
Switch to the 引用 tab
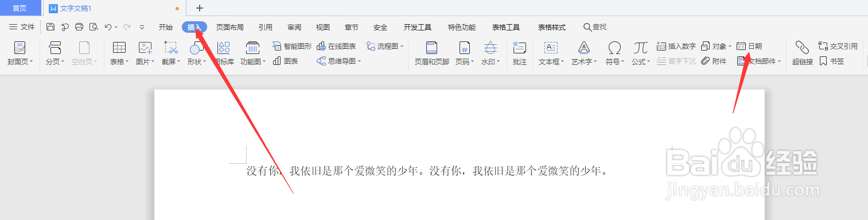[x=266, y=27]
